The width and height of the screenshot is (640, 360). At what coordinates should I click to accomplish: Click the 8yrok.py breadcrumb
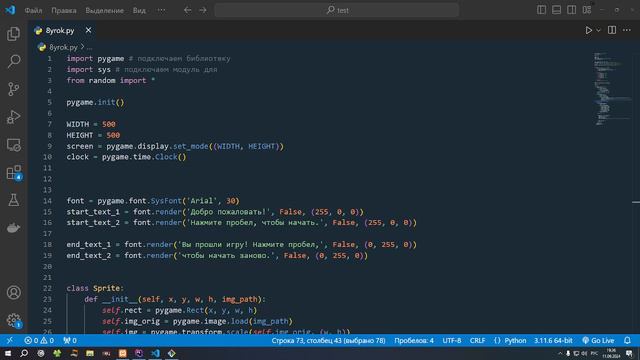(x=63, y=47)
